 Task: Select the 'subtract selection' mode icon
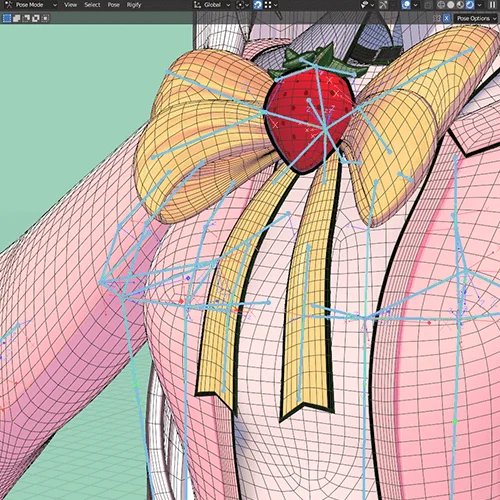[x=26, y=18]
